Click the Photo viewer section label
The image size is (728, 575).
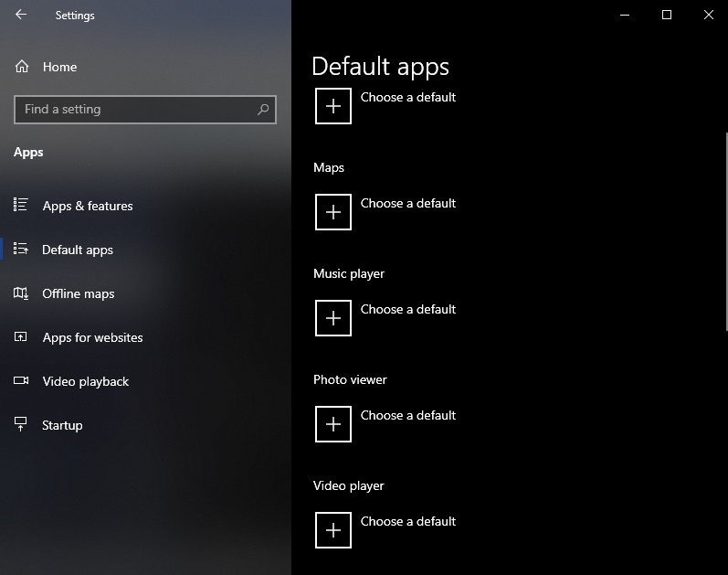(350, 379)
